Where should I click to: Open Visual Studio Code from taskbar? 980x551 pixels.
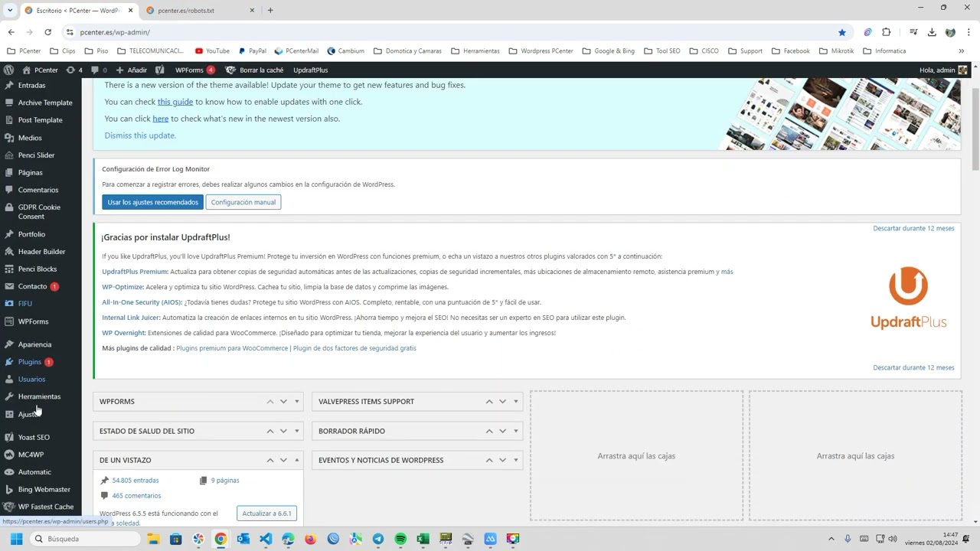coord(266,539)
